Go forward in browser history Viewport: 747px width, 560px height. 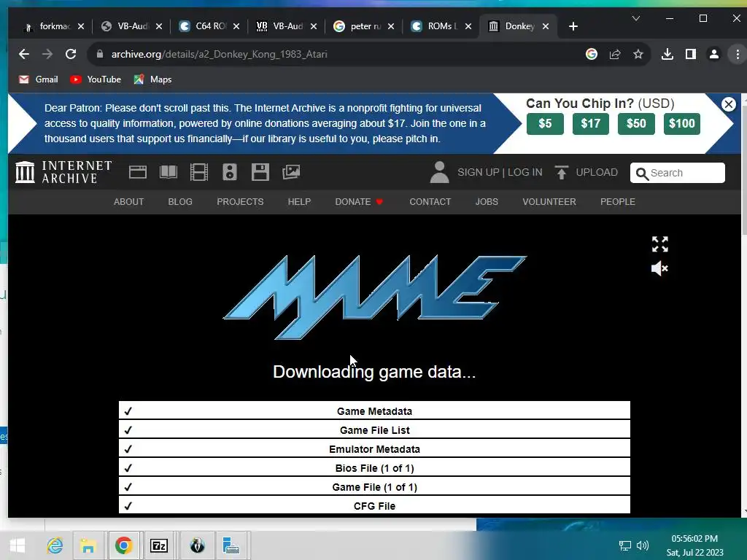click(47, 54)
